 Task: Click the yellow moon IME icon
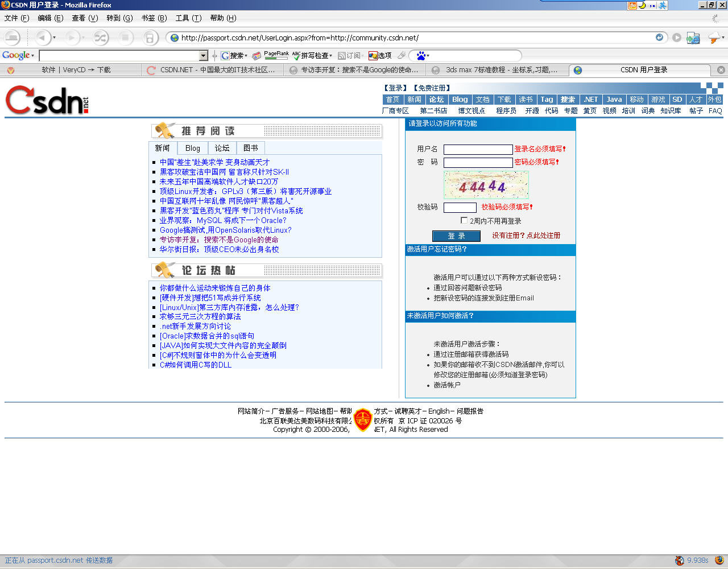point(642,5)
